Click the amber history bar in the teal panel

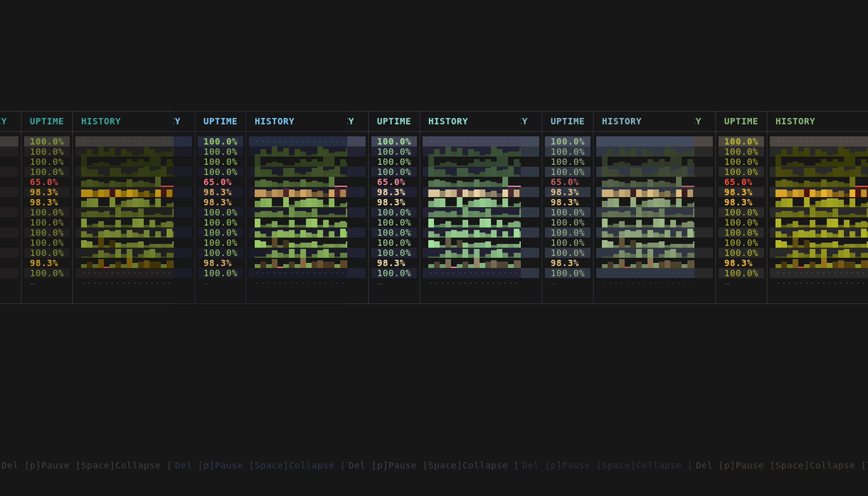pos(127,193)
